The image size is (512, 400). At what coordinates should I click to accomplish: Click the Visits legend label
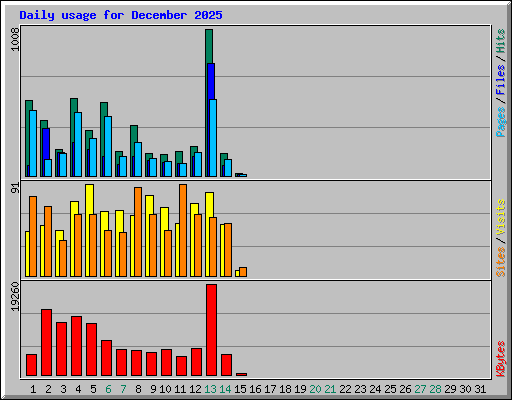coord(500,218)
